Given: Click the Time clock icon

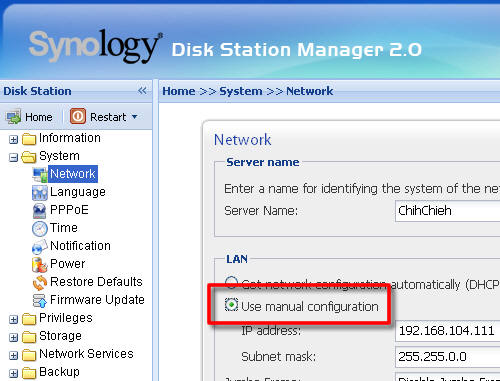Looking at the screenshot, I should pyautogui.click(x=40, y=229).
